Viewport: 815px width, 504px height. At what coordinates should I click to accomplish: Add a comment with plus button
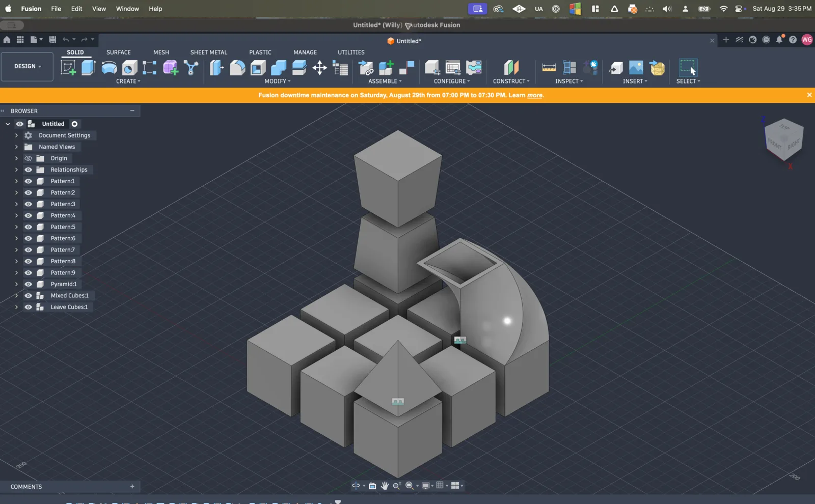tap(132, 487)
